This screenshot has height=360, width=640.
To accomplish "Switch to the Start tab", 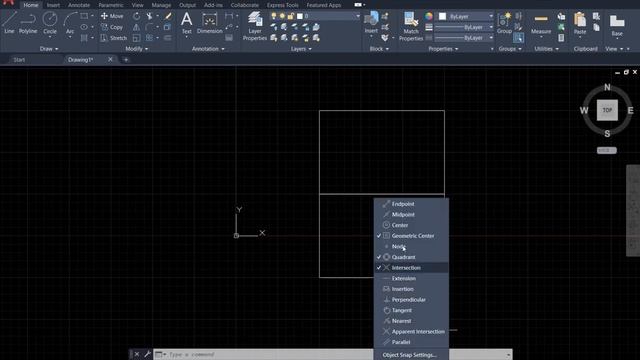I will tap(19, 60).
